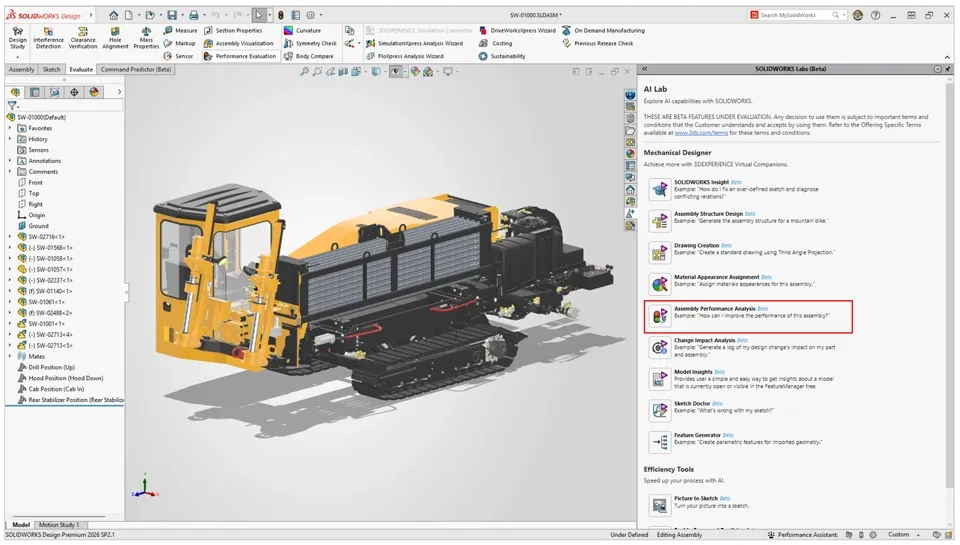Expand component SW-02716<1>
960x545 pixels.
pos(10,237)
